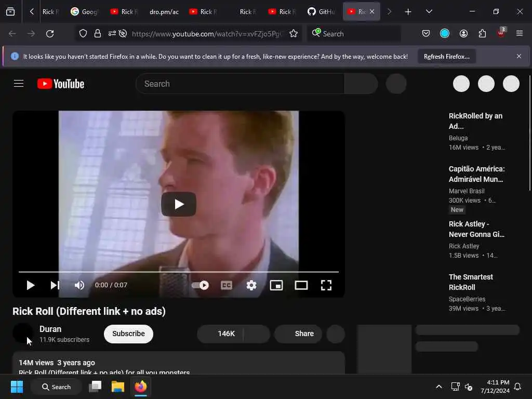Open Firefox application menu
Screen dimensions: 532x399
(x=520, y=33)
